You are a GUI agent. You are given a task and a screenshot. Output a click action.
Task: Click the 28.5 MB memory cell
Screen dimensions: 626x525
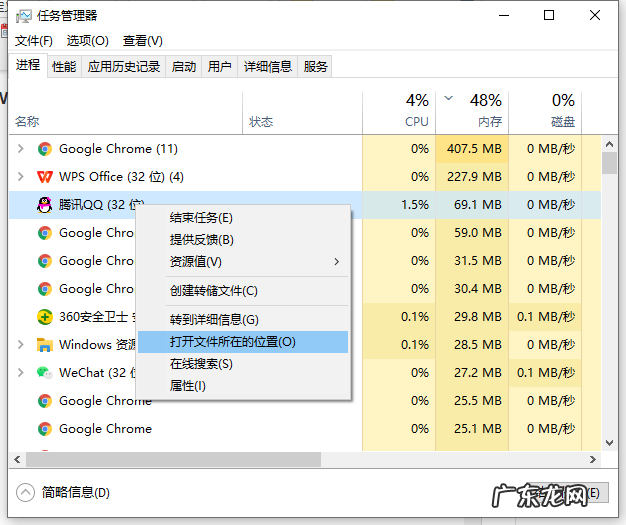pos(472,345)
